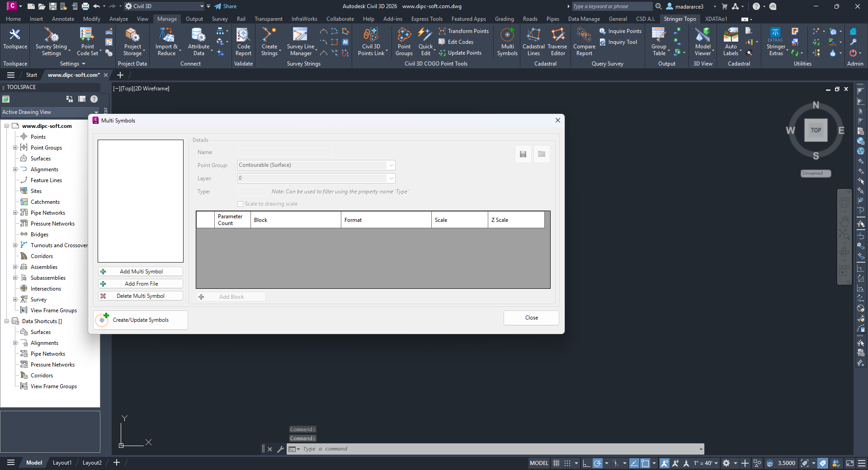Open Toolspace help question mark icon
Screen dimensions: 868x470
coord(94,99)
